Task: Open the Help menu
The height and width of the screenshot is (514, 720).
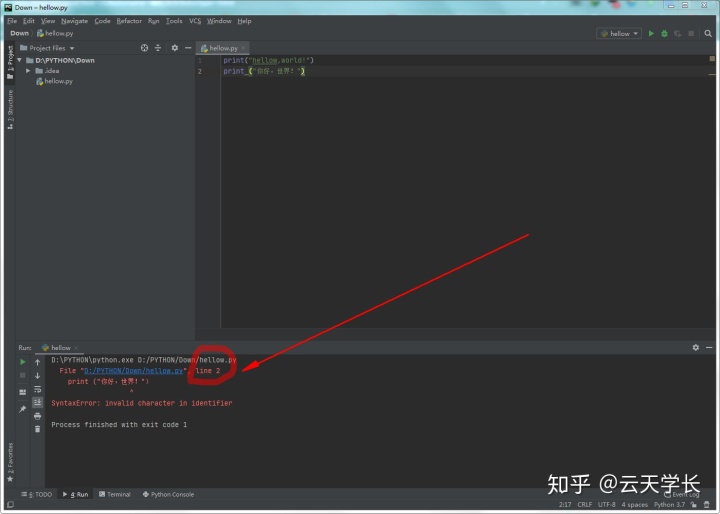Action: [244, 21]
